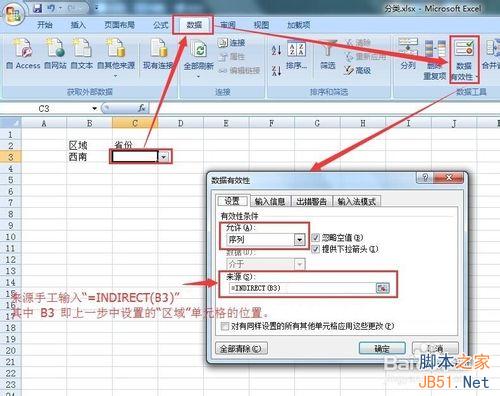Image resolution: width=500 pixels, height=396 pixels.
Task: Click row 3 header
Action: (11, 157)
